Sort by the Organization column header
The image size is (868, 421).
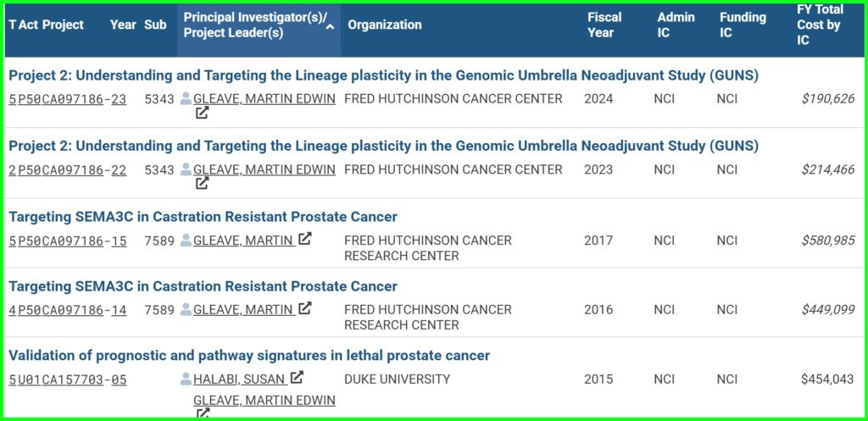pyautogui.click(x=385, y=25)
